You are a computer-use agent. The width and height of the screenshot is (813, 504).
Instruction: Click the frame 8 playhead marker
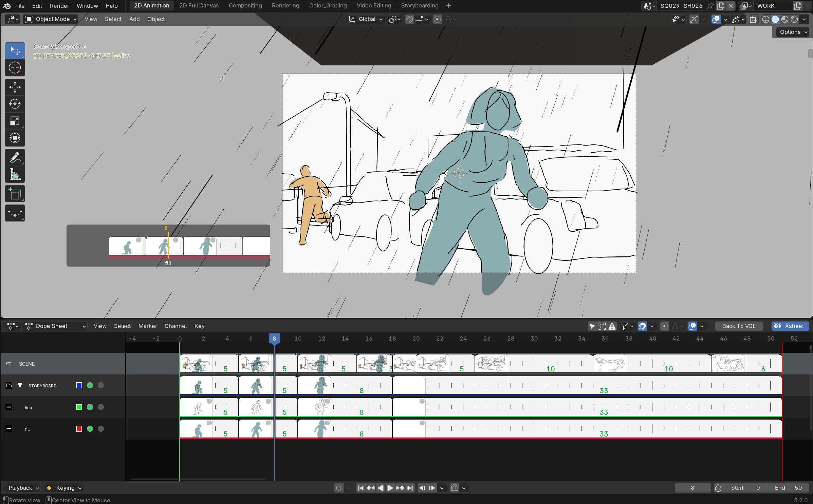[x=274, y=338]
